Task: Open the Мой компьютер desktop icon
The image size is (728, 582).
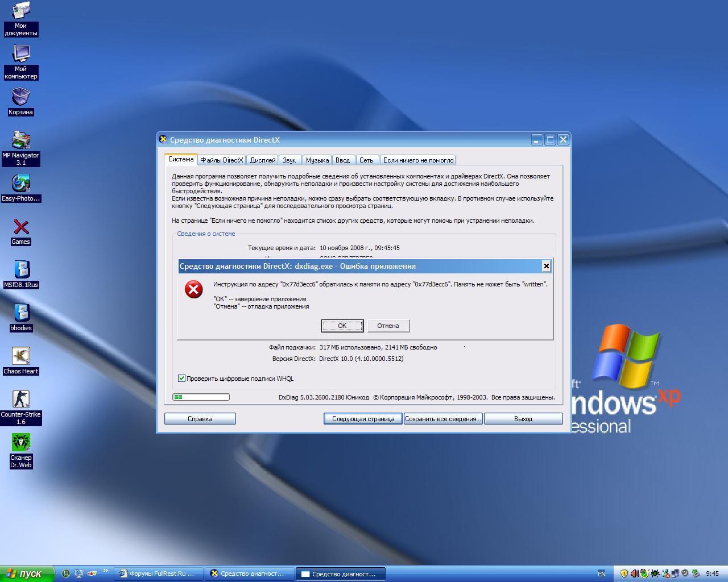Action: 21,62
